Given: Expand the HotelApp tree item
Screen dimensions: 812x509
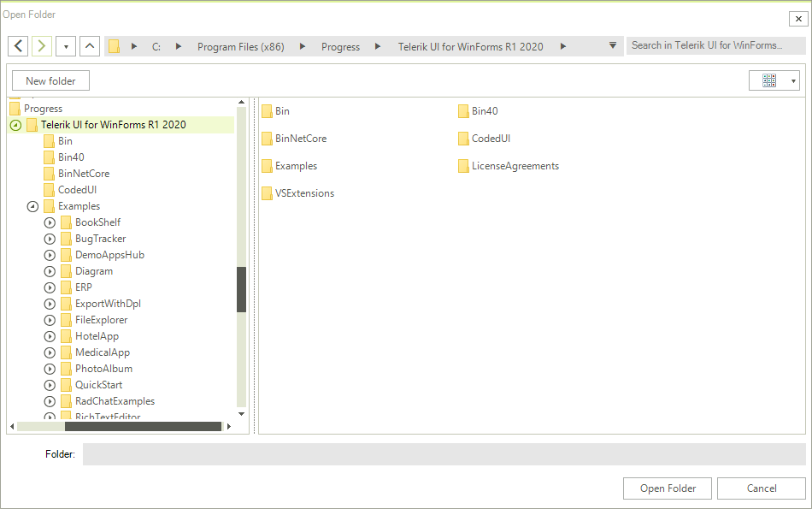Looking at the screenshot, I should [50, 335].
